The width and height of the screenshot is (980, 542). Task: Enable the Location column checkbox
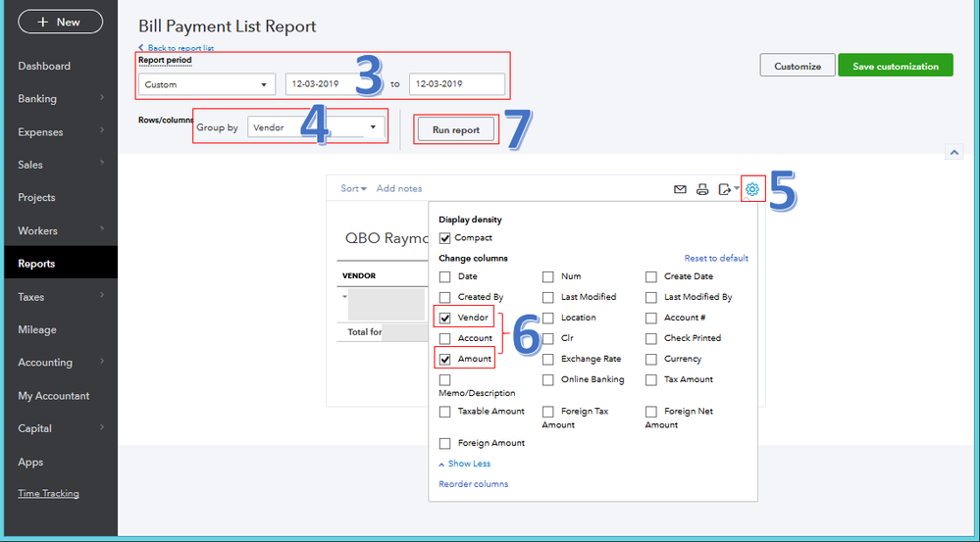click(548, 318)
